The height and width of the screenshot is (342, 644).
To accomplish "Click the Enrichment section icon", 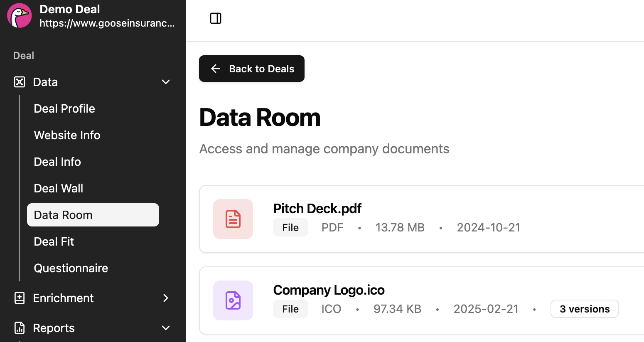I will [20, 298].
